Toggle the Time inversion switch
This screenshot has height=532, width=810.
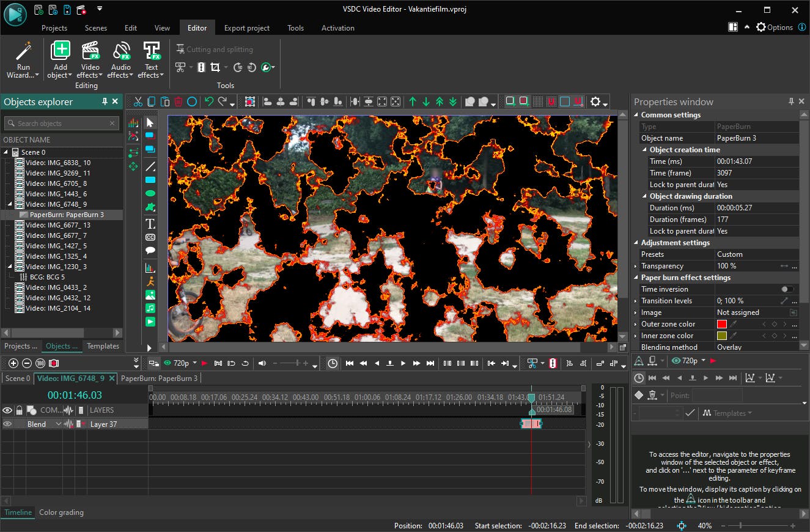pyautogui.click(x=787, y=289)
